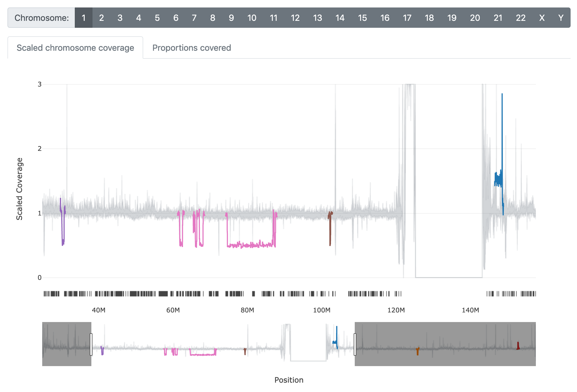Screen dimensions: 577x392
Task: Select chromosome Y button
Action: (561, 18)
